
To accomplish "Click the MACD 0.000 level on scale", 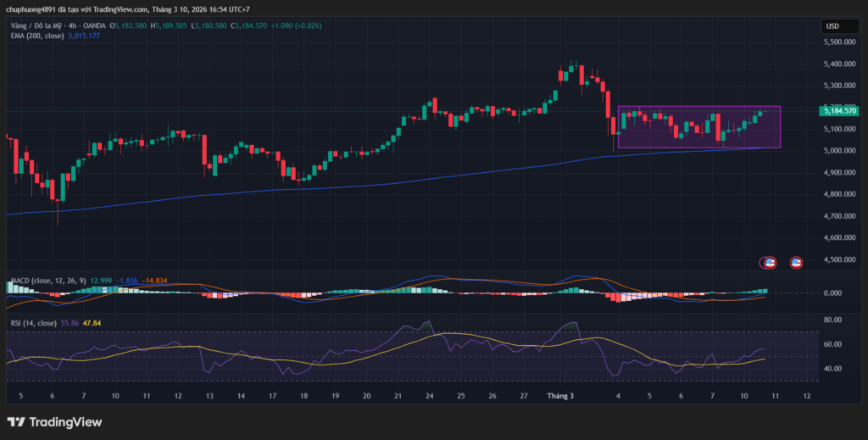I will coord(833,292).
